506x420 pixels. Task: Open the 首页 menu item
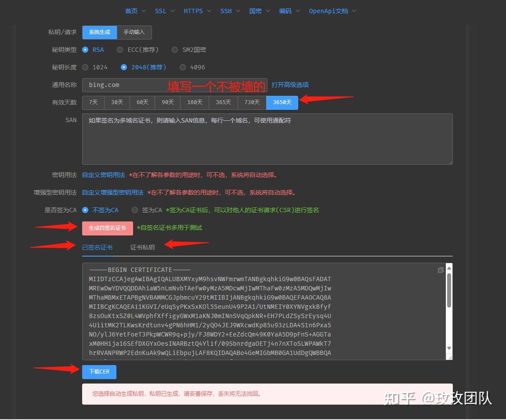131,11
